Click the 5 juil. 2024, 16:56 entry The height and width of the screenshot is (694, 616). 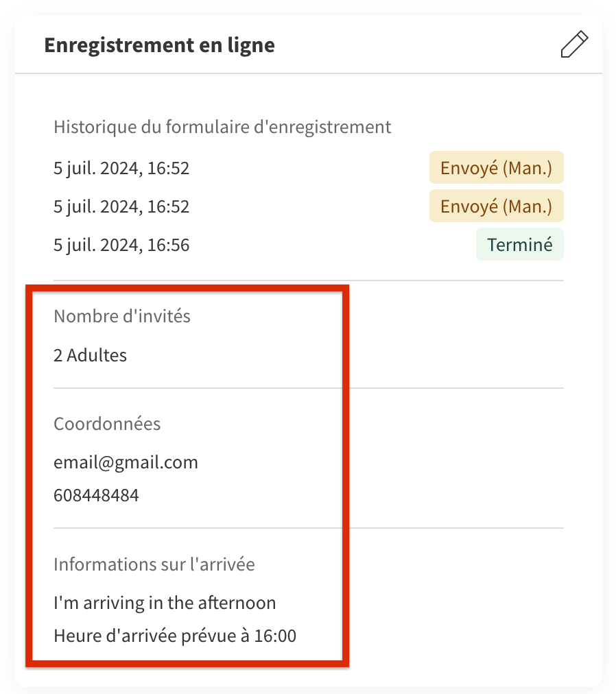point(121,246)
